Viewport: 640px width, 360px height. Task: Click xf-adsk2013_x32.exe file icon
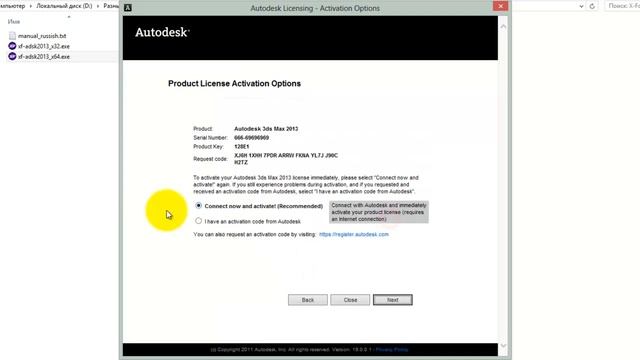(12, 46)
